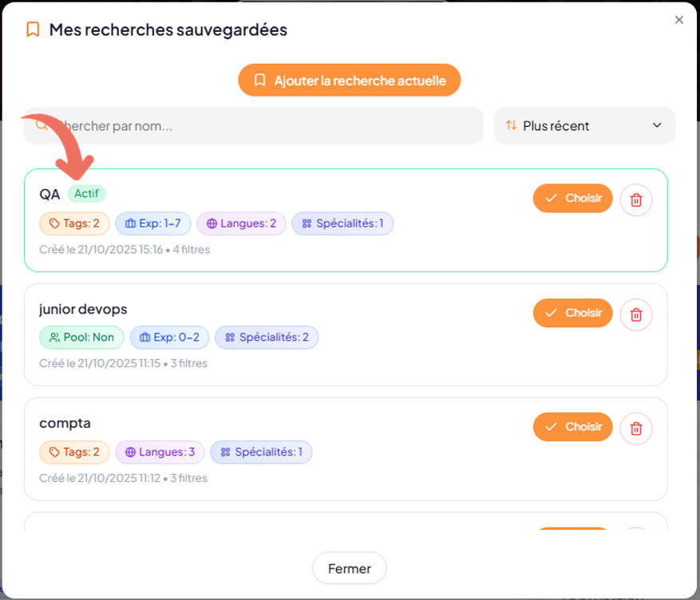Focus the search by name field

263,125
